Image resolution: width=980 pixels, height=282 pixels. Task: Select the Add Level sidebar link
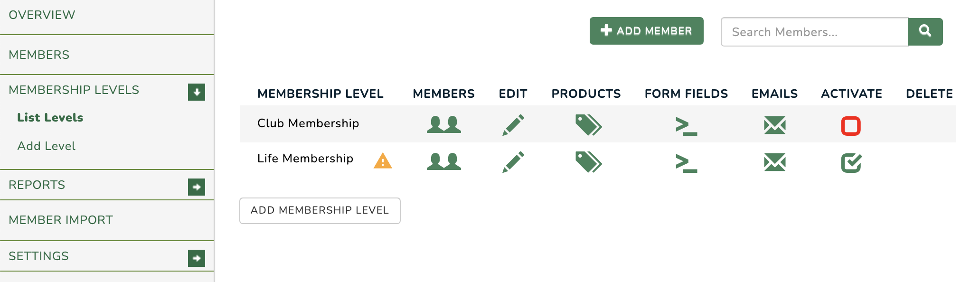click(x=46, y=146)
